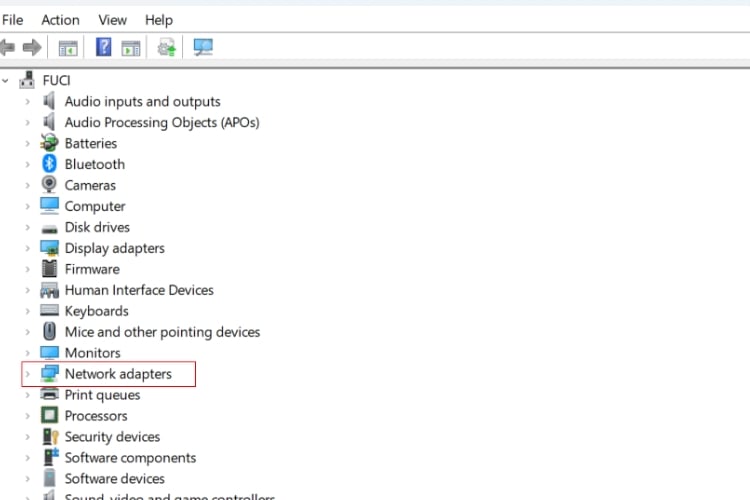Screen dimensions: 750x500
Task: Expand the Disk drives category
Action: point(28,227)
